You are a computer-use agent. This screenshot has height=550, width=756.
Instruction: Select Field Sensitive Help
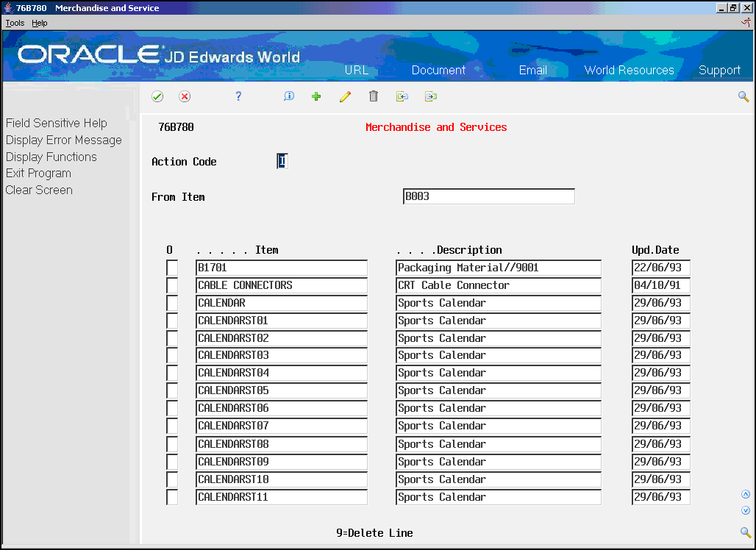click(x=57, y=124)
